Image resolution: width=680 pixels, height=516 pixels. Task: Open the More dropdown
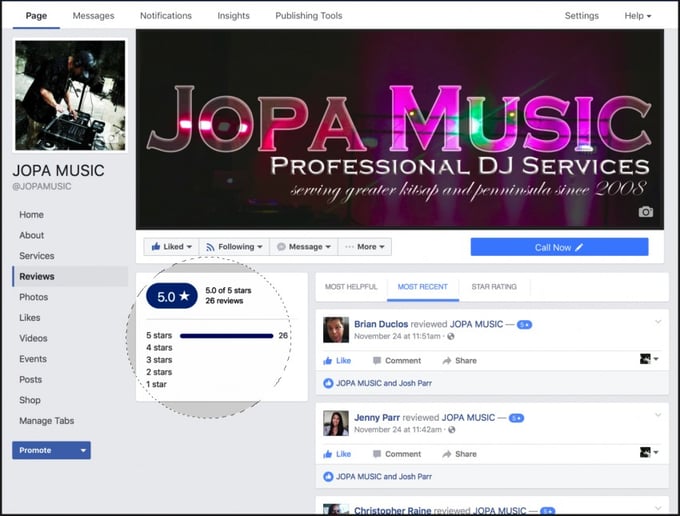point(364,247)
